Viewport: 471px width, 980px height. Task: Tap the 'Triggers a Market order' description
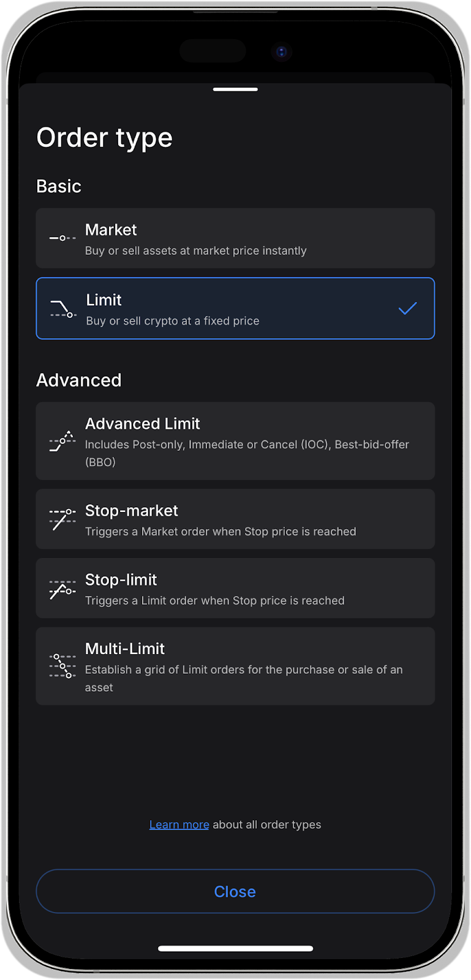tap(220, 532)
